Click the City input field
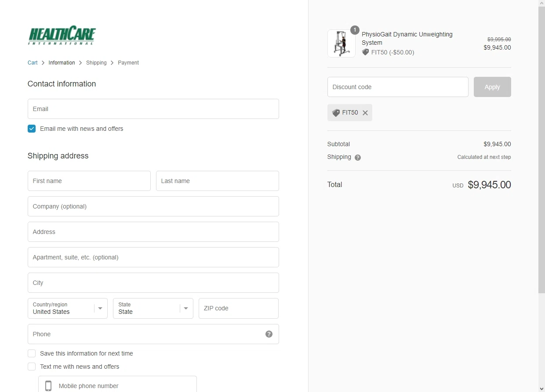Image resolution: width=545 pixels, height=392 pixels. [153, 283]
